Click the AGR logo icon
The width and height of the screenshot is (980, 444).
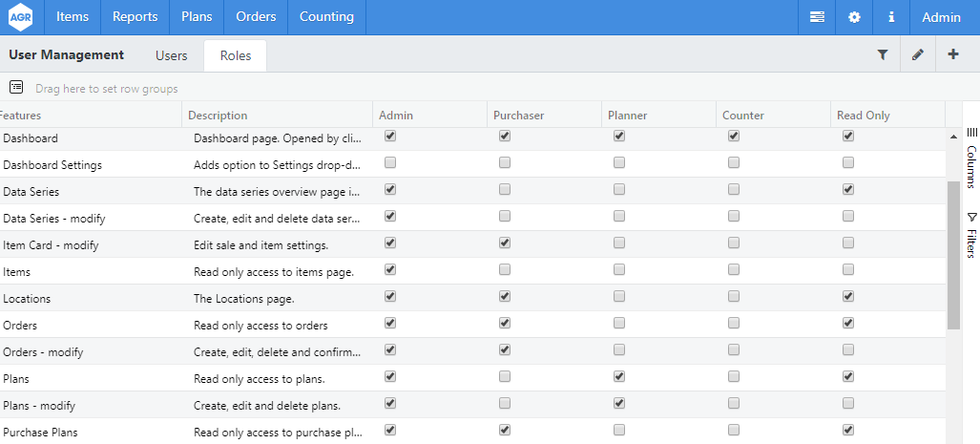click(x=22, y=17)
